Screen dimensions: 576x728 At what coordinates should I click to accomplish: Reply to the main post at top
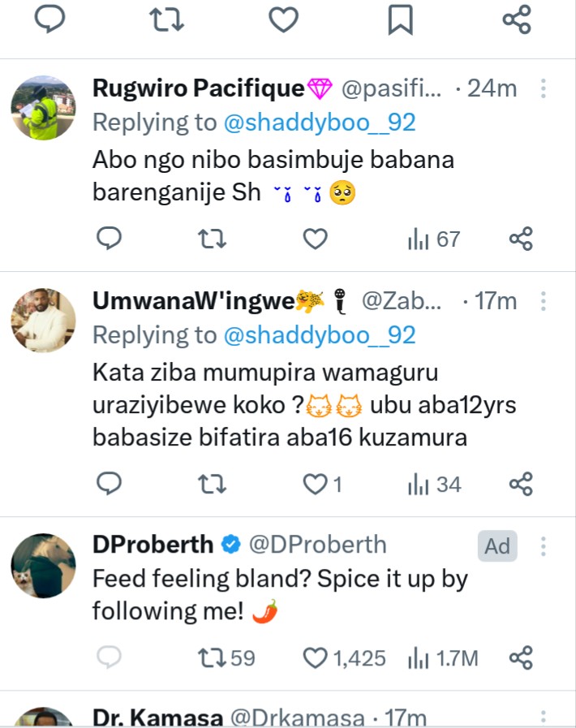pos(50,19)
